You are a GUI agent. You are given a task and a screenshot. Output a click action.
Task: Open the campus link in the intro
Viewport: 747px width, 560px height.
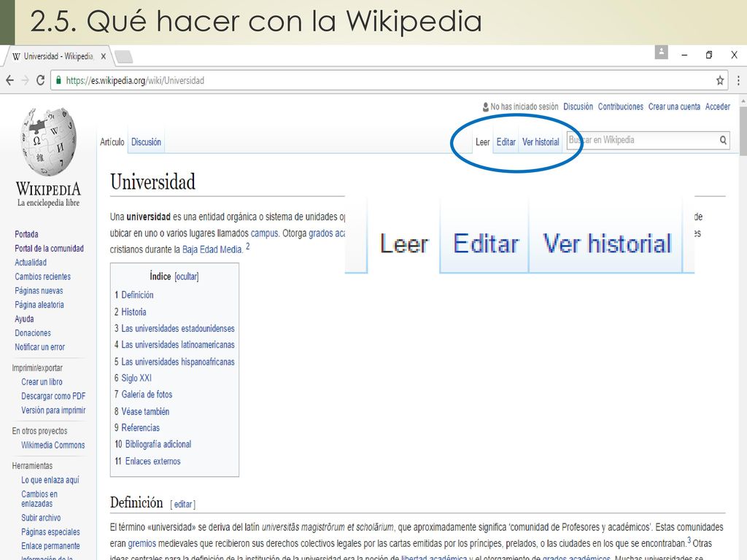click(x=264, y=233)
